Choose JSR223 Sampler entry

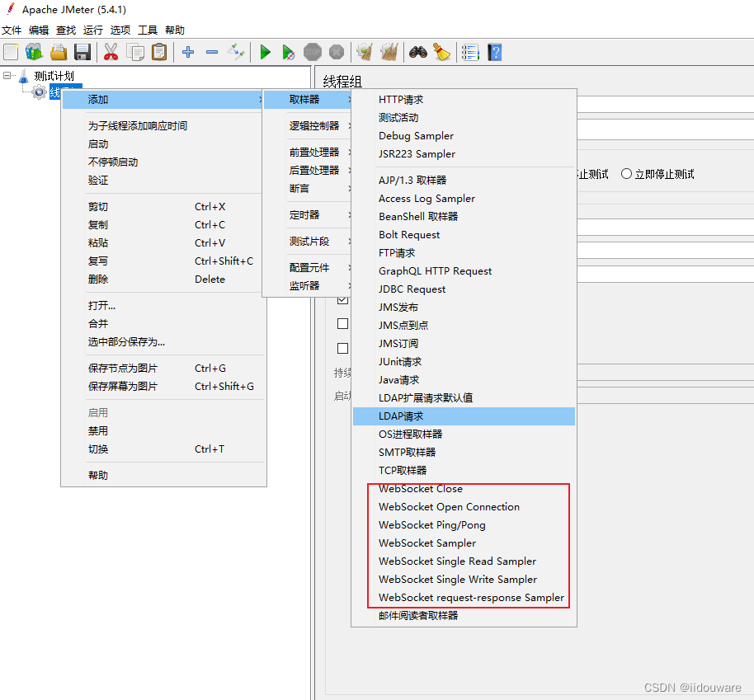tap(464, 154)
